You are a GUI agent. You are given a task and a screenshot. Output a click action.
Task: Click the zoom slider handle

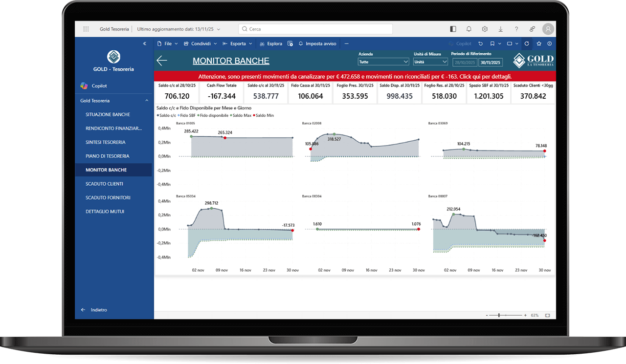click(499, 316)
